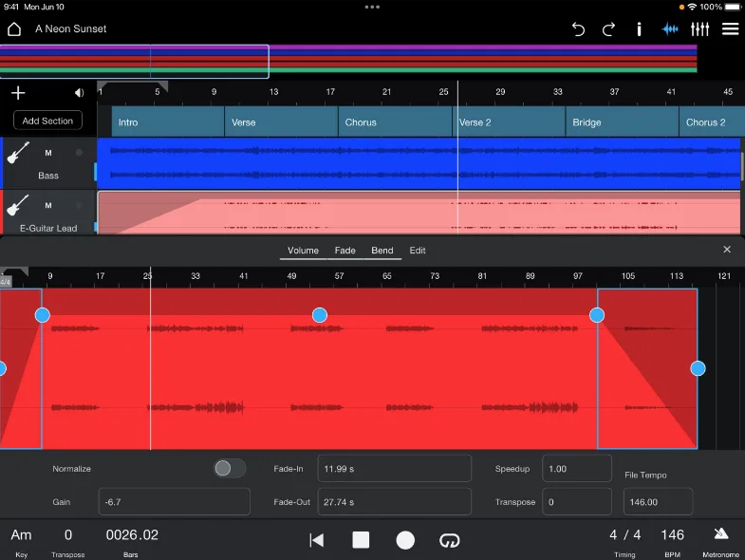Select the middle volume envelope handle
The width and height of the screenshot is (745, 560).
320,315
